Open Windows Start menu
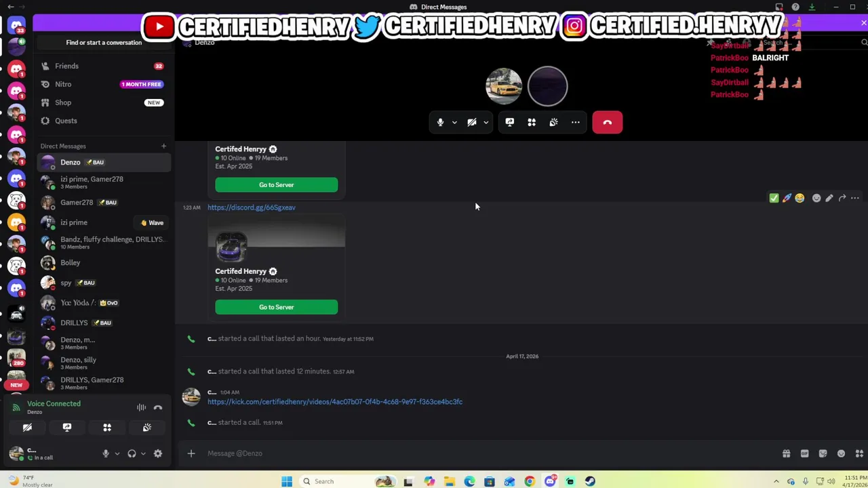868x488 pixels. [x=287, y=481]
